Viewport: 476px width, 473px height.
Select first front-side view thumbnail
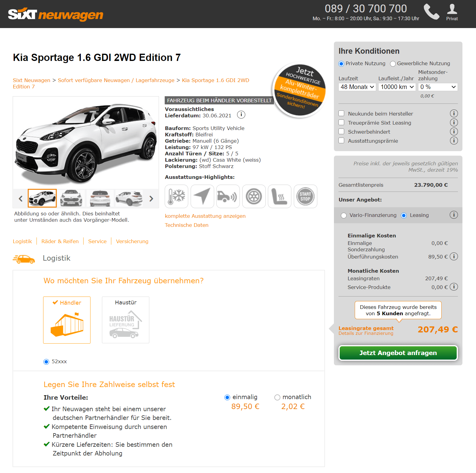pyautogui.click(x=42, y=198)
